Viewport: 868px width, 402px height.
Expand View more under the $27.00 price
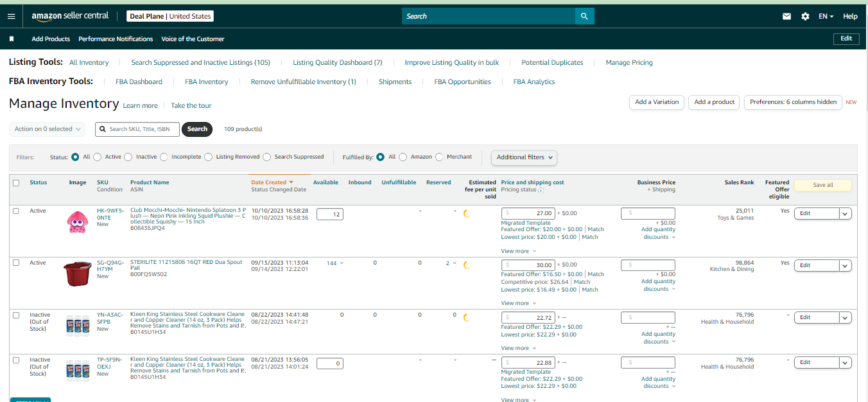(x=519, y=251)
